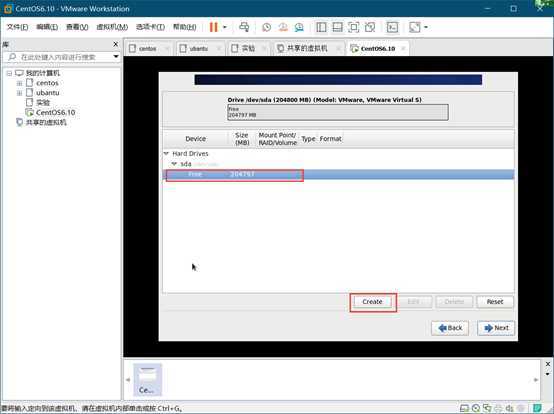The width and height of the screenshot is (554, 414).
Task: Open the 文件(F) menu
Action: pos(17,27)
